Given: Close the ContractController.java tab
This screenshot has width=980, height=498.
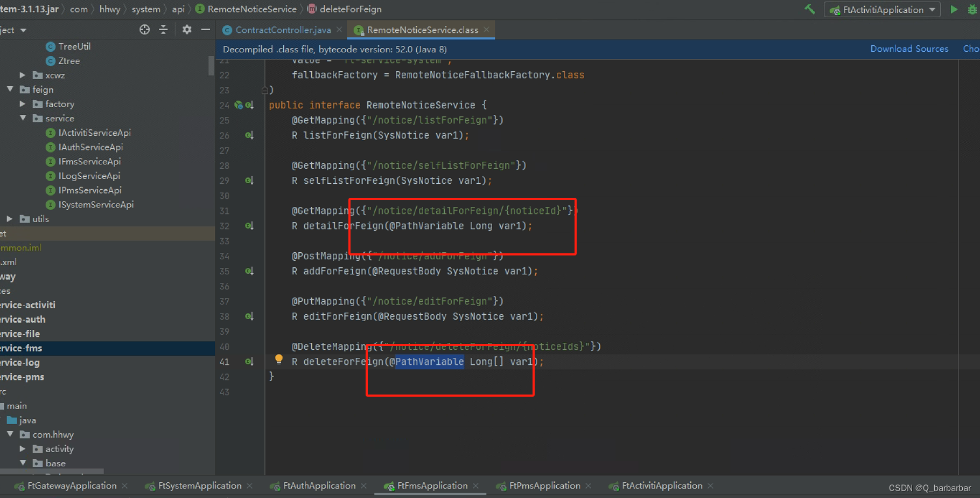Looking at the screenshot, I should click(339, 30).
